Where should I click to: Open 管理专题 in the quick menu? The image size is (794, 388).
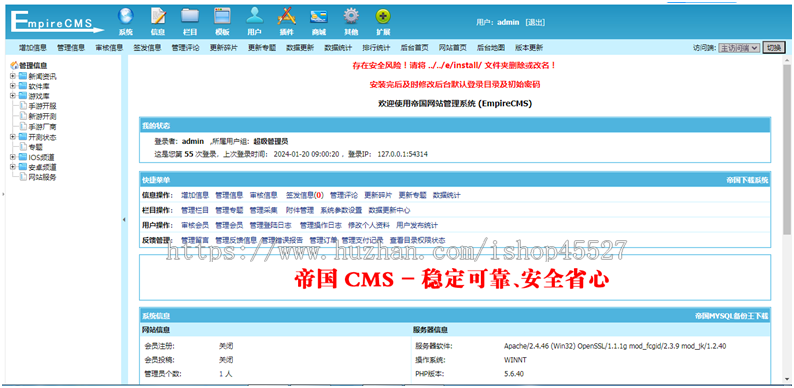(229, 210)
